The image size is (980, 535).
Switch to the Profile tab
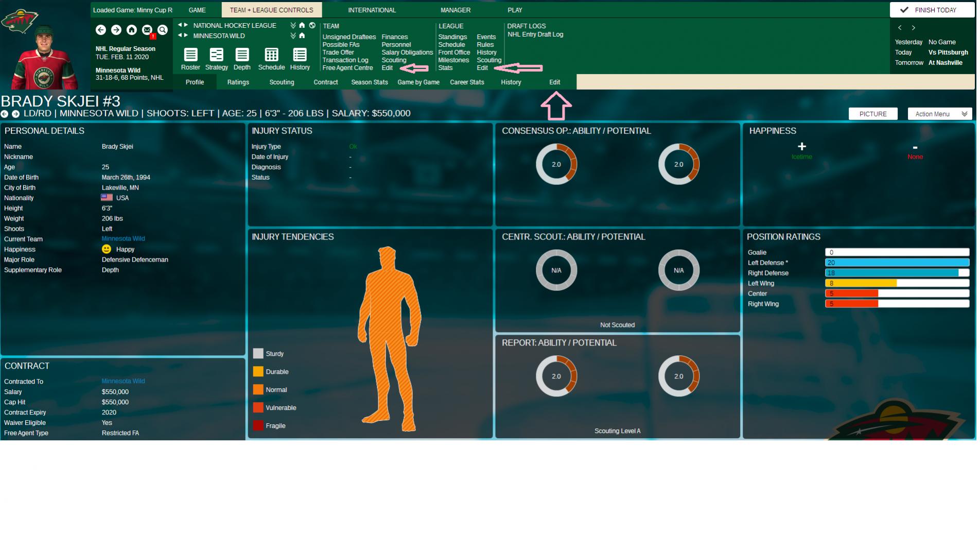[195, 82]
